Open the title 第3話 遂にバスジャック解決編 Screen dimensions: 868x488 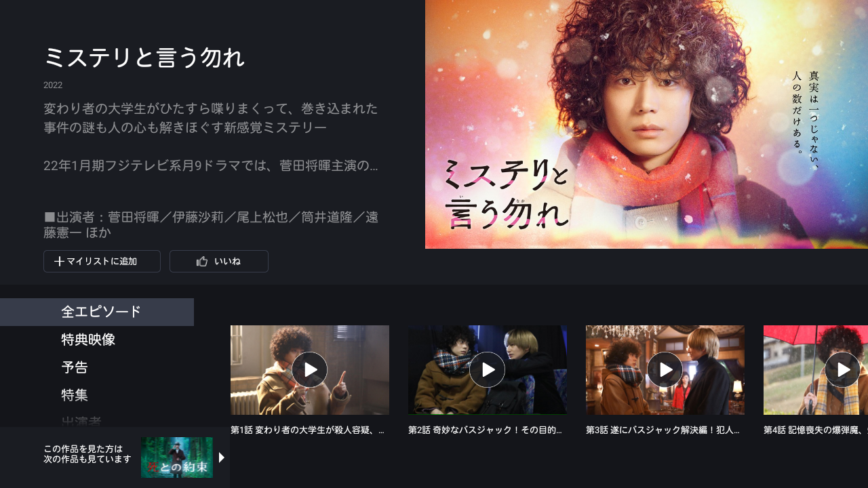tap(663, 430)
